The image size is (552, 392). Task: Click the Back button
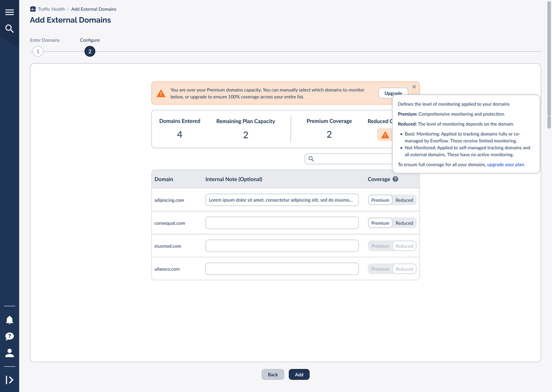273,375
